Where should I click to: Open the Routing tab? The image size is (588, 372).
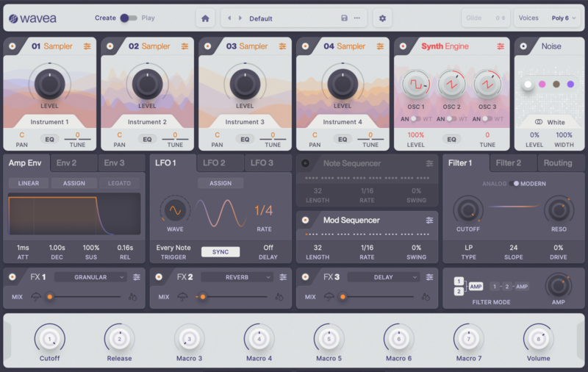[558, 162]
